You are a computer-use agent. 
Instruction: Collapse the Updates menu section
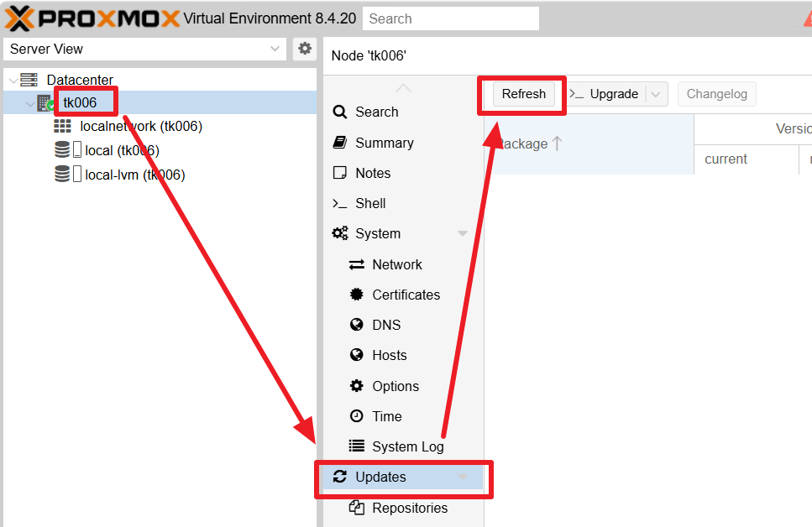(x=463, y=477)
